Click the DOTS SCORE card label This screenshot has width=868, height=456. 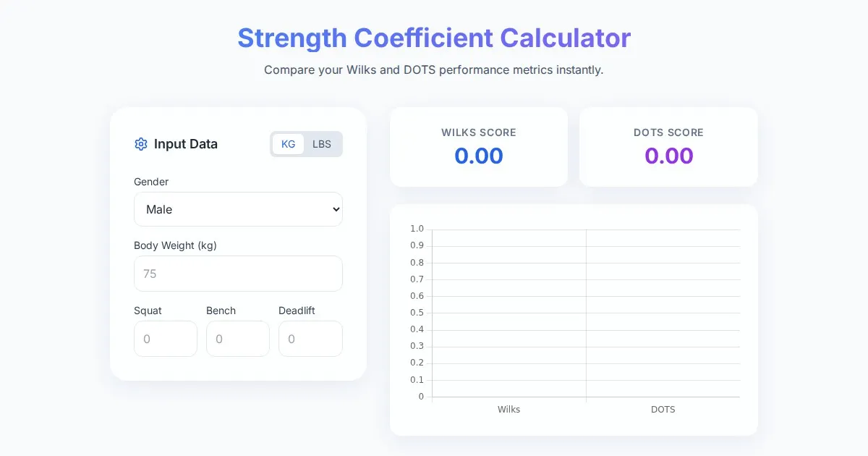pos(668,132)
